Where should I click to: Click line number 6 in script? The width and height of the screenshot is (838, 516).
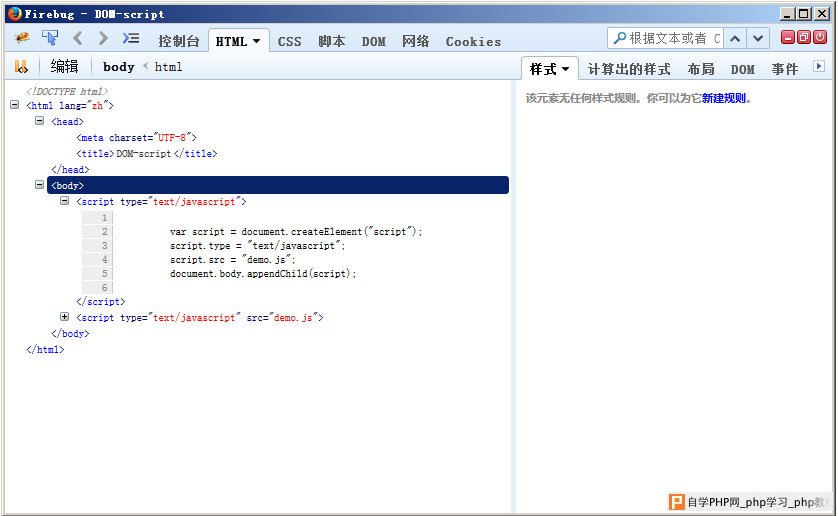point(104,287)
